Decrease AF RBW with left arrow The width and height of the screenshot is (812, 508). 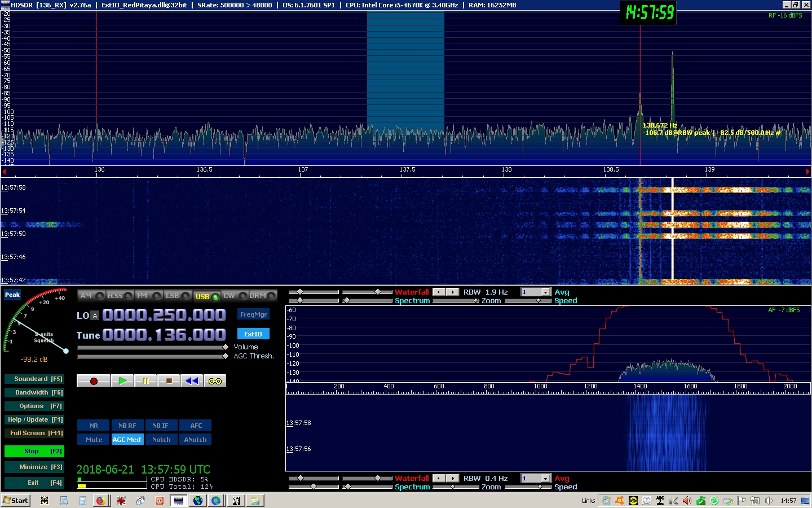pos(439,478)
